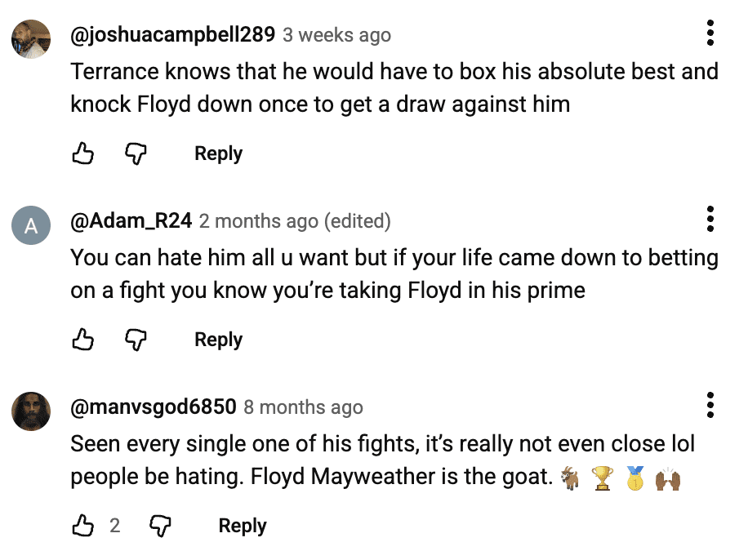
Task: Reply to @Adam_R24's betting comment
Action: point(218,340)
